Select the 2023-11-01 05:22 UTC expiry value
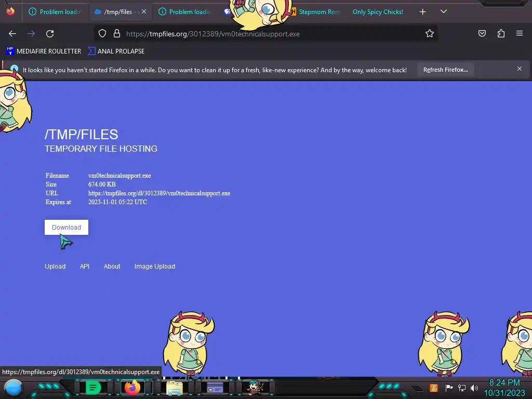 [x=117, y=202]
